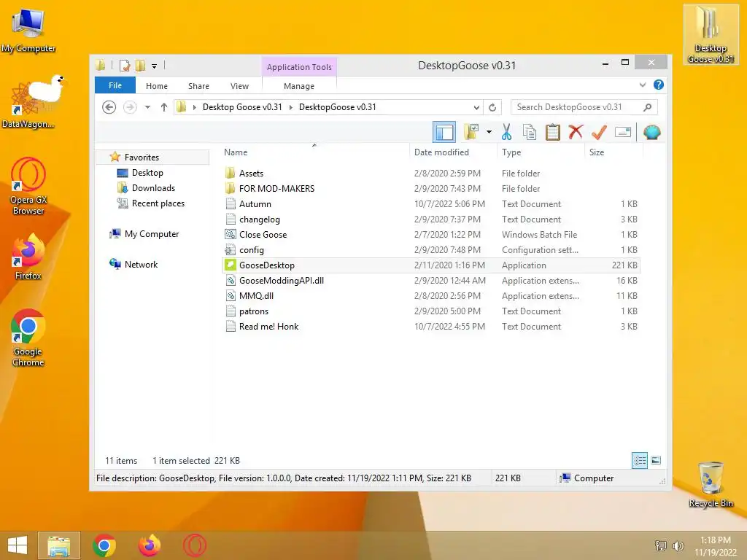This screenshot has height=560, width=747.
Task: Sort by Date modified column header
Action: click(452, 152)
